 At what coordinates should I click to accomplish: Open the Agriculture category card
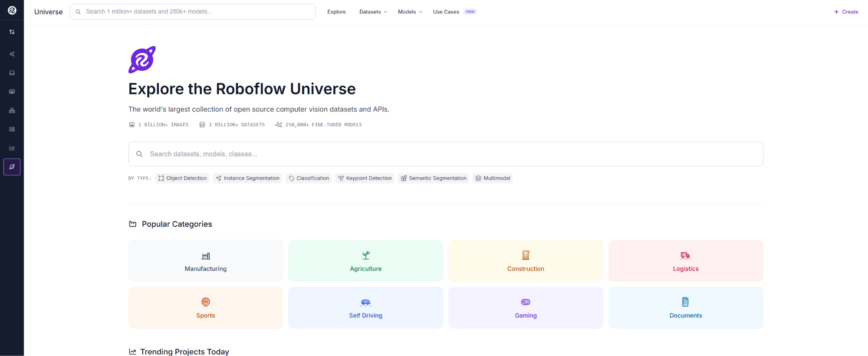[366, 261]
